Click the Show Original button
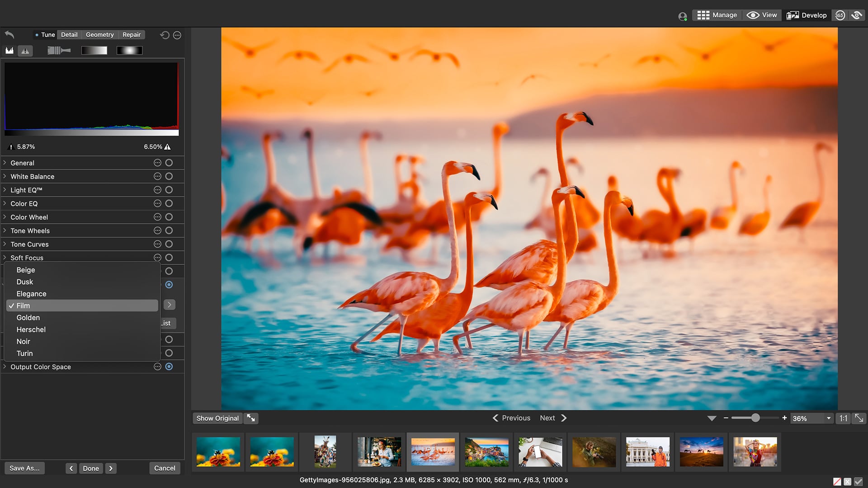Viewport: 868px width, 488px height. coord(217,418)
